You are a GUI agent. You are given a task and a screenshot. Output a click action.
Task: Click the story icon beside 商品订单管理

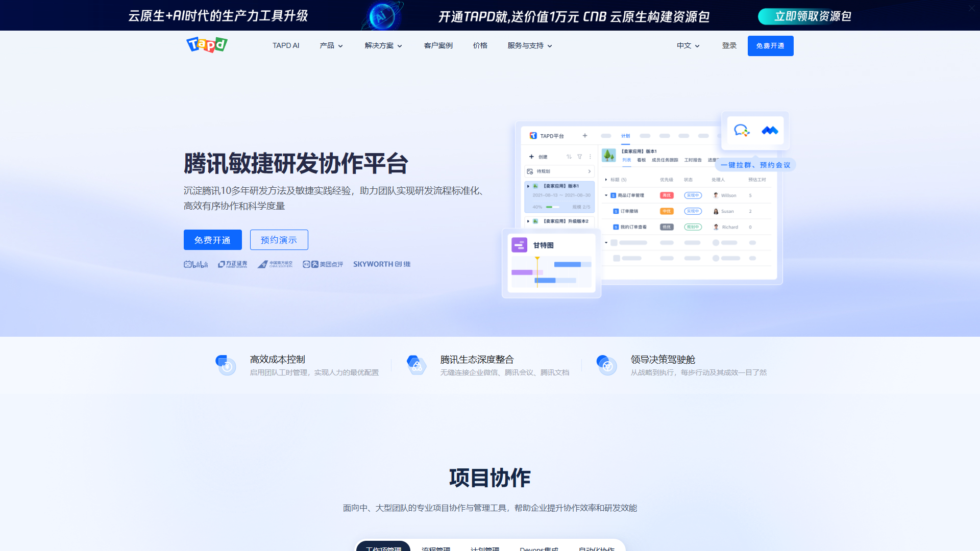(x=614, y=195)
